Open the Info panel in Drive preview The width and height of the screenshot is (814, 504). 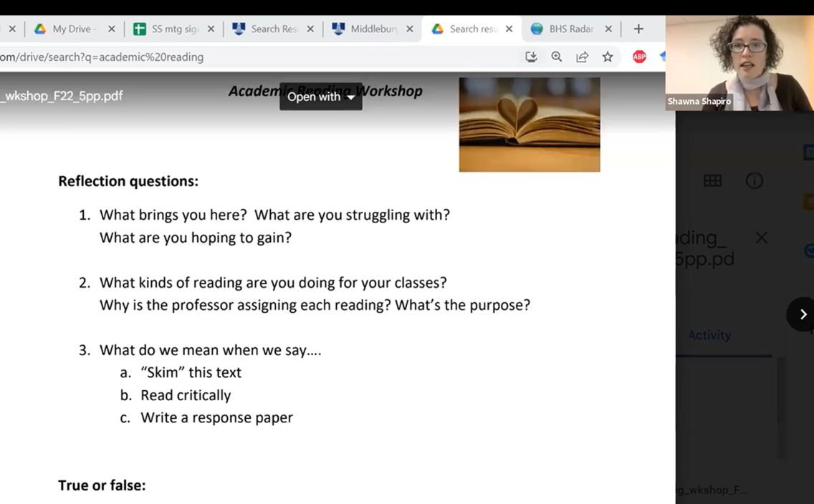pos(754,181)
